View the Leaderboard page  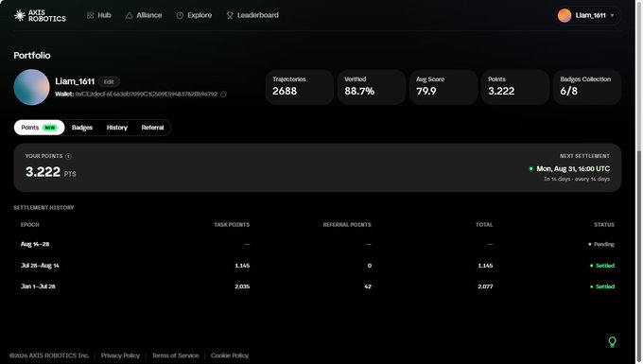pos(252,15)
